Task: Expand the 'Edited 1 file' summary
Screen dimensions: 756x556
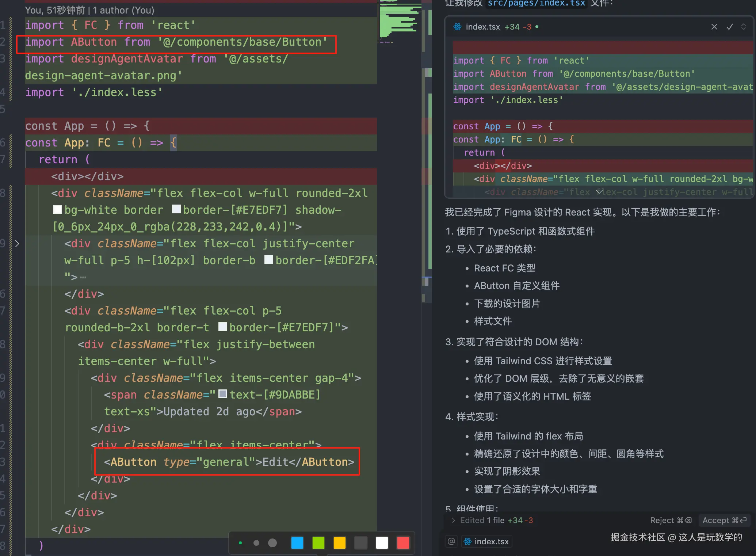Action: [x=453, y=520]
